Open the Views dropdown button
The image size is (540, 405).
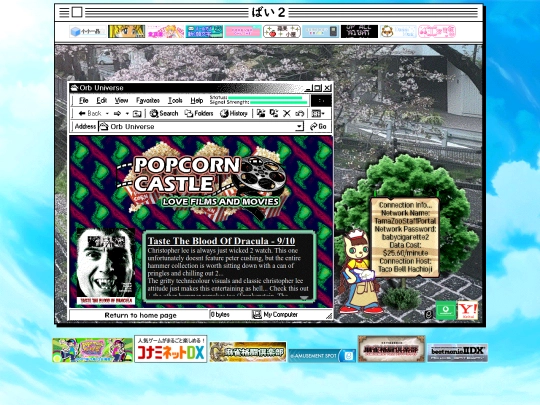(318, 113)
